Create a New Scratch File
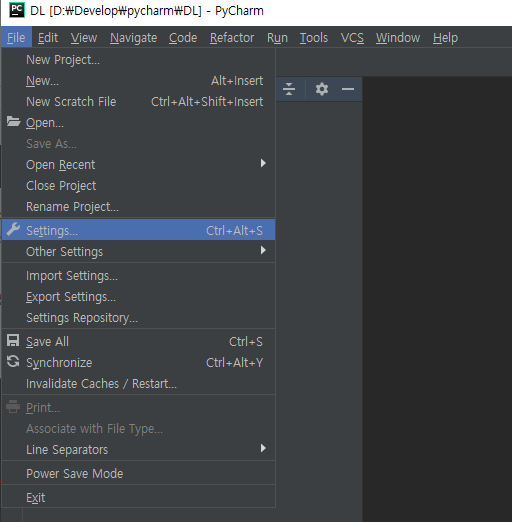This screenshot has width=512, height=522. click(x=138, y=102)
